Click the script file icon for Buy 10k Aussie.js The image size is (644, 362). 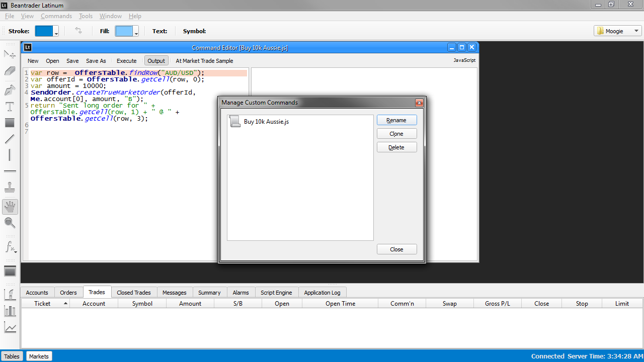coord(235,121)
